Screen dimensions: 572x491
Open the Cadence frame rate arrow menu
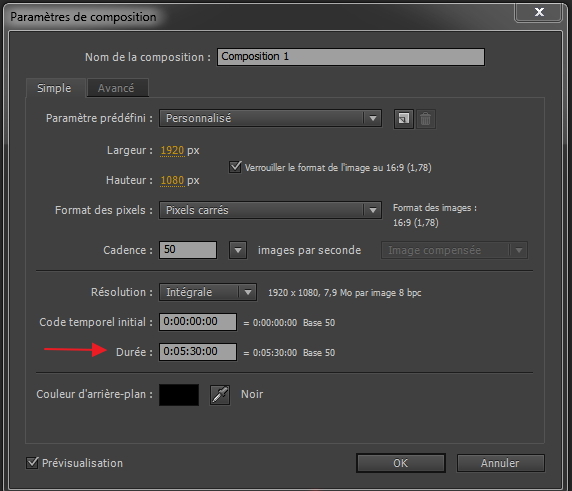pyautogui.click(x=238, y=250)
